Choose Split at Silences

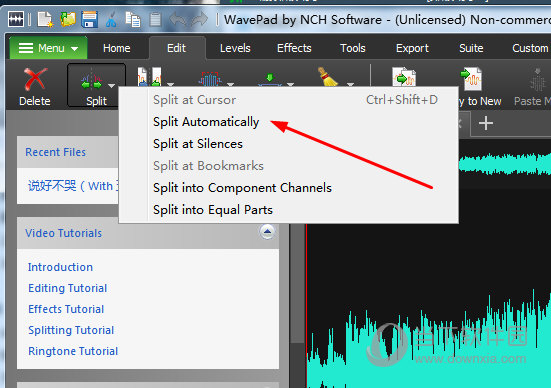[289, 144]
